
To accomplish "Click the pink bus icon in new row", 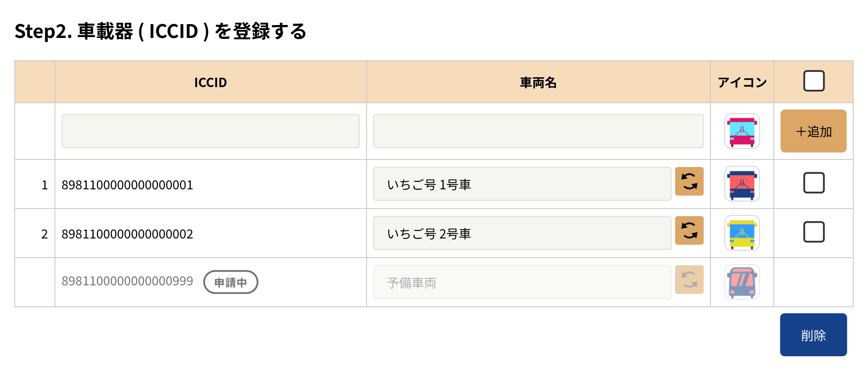I will pyautogui.click(x=742, y=131).
